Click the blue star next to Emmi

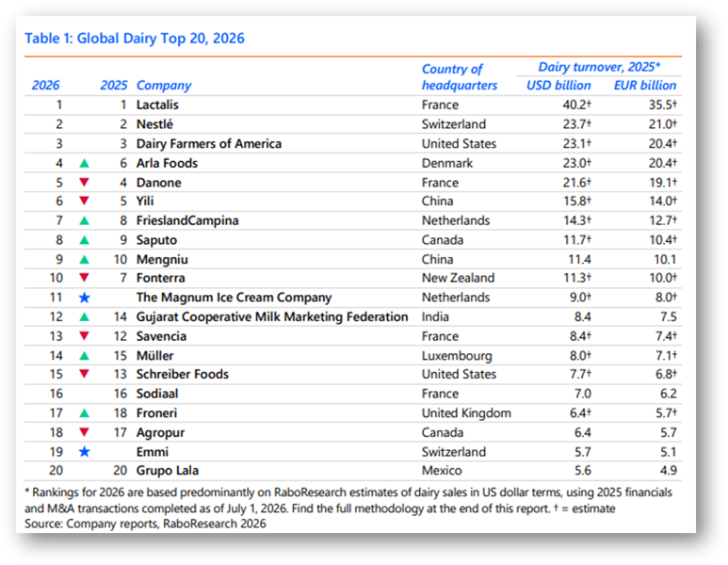pyautogui.click(x=84, y=452)
